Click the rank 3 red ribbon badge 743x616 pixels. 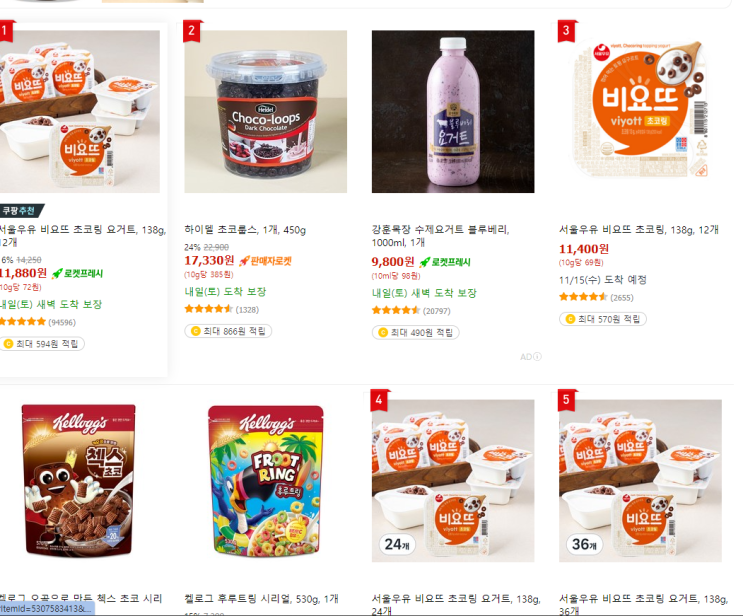(567, 31)
